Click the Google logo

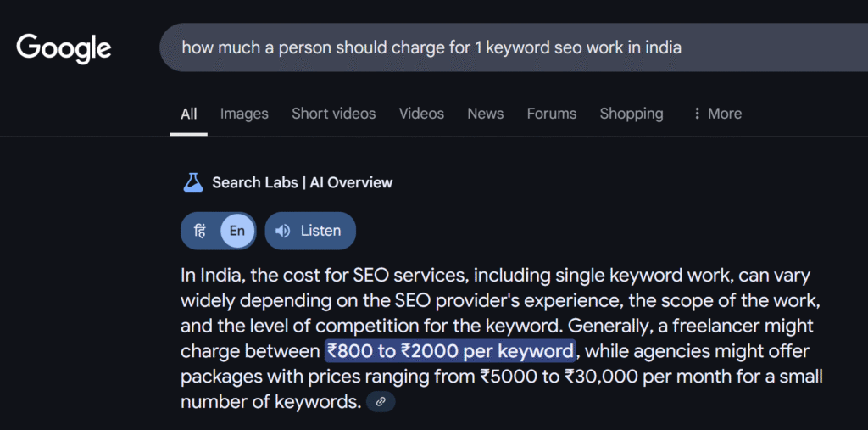(64, 48)
